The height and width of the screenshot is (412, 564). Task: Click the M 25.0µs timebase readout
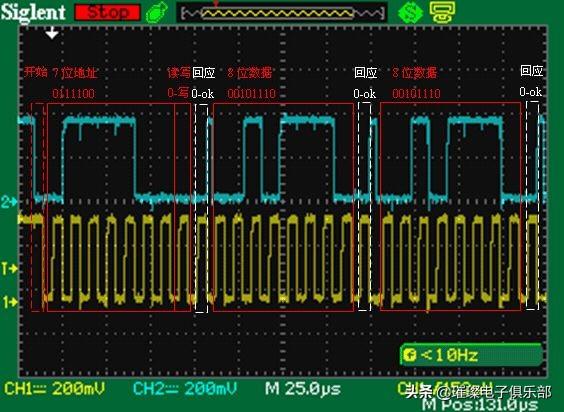point(303,389)
